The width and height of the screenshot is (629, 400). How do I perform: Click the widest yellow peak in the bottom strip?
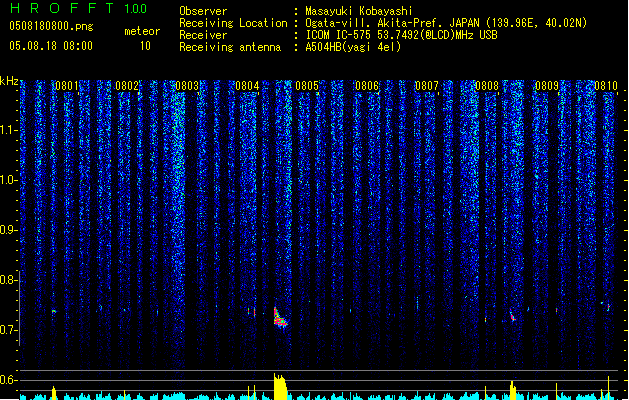click(280, 387)
